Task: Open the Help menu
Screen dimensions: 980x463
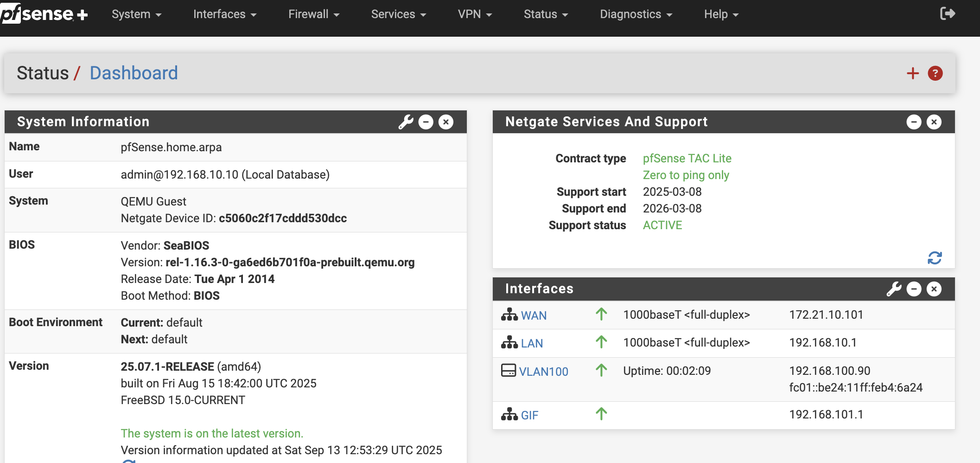Action: point(721,14)
